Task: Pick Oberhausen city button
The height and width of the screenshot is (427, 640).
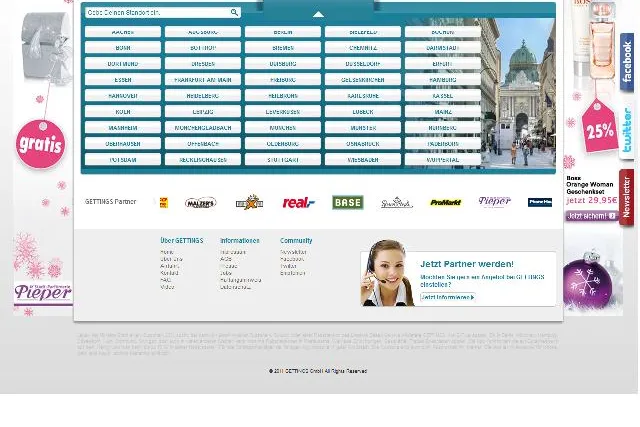Action: 123,143
